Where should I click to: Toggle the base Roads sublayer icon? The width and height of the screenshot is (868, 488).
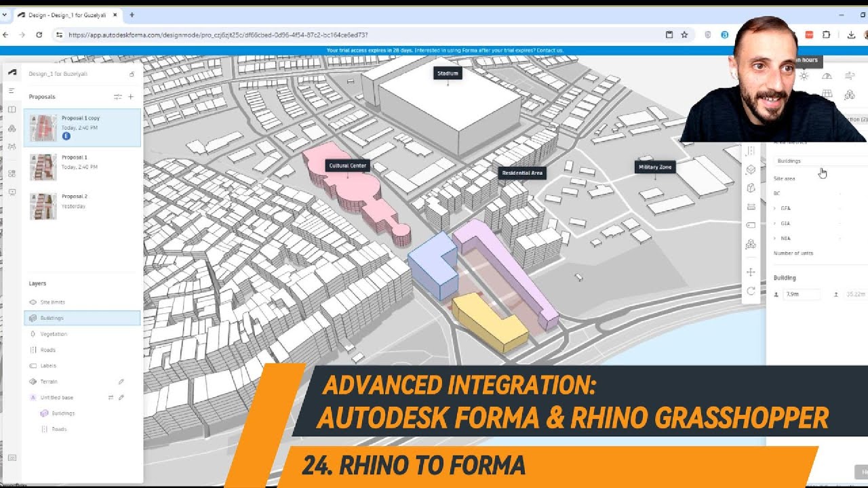coord(45,429)
